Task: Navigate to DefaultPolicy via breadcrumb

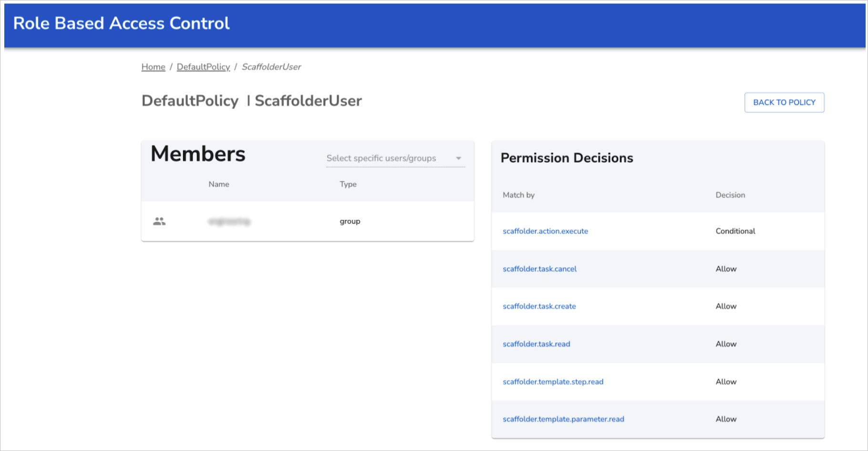Action: pyautogui.click(x=203, y=67)
